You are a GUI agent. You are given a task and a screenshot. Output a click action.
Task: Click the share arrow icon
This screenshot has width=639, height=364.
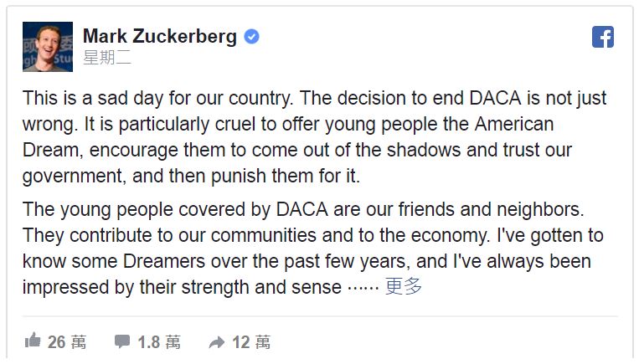point(217,341)
